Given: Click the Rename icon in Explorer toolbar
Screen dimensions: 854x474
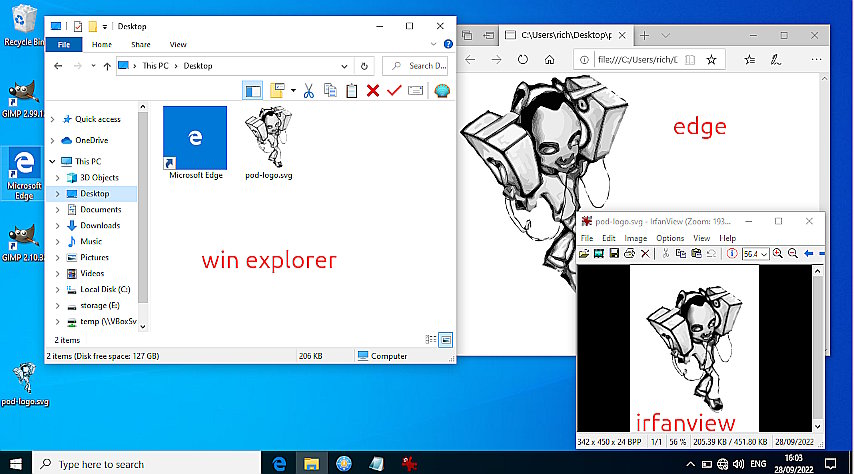Looking at the screenshot, I should click(416, 90).
